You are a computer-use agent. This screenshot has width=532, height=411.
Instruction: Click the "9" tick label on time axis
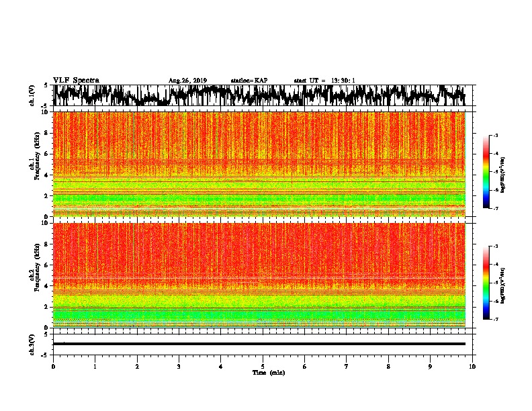[430, 367]
